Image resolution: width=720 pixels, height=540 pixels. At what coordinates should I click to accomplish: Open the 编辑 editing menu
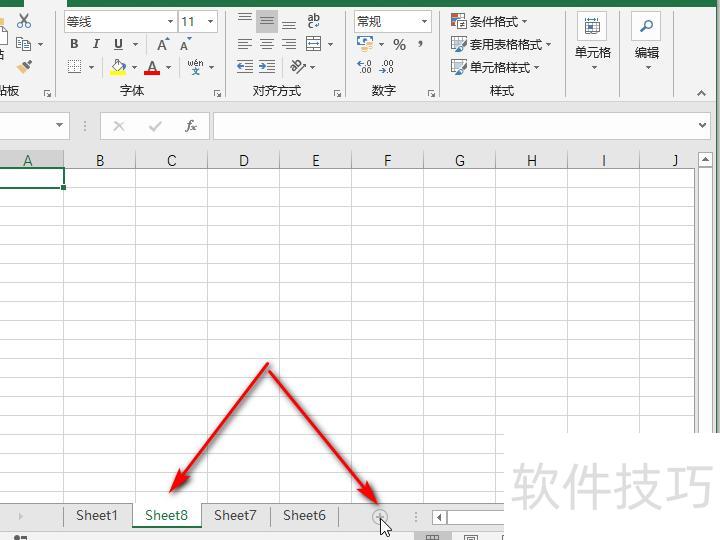pos(647,41)
